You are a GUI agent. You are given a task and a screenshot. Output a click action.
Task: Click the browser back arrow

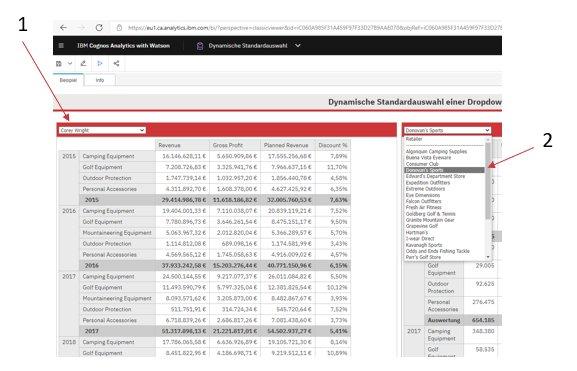click(x=63, y=28)
